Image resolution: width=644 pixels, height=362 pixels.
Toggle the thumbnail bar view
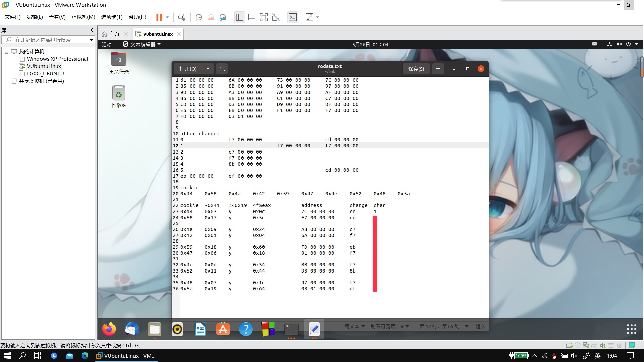click(x=252, y=17)
